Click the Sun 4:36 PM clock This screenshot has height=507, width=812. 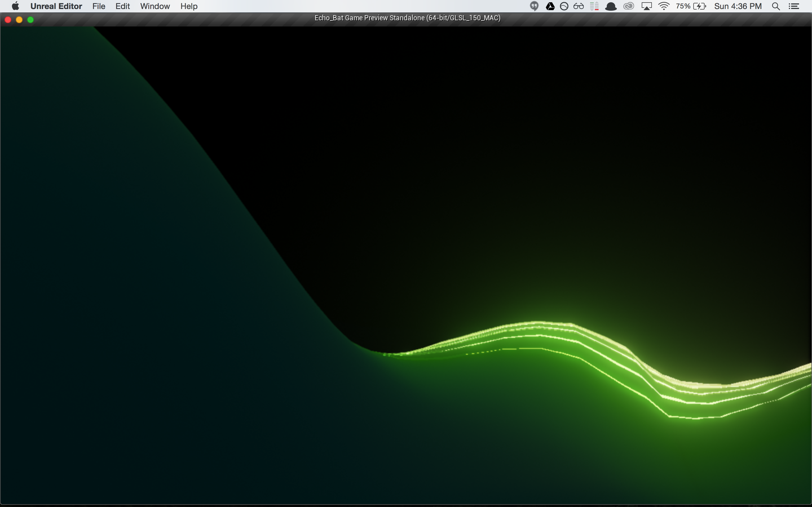[x=738, y=6]
